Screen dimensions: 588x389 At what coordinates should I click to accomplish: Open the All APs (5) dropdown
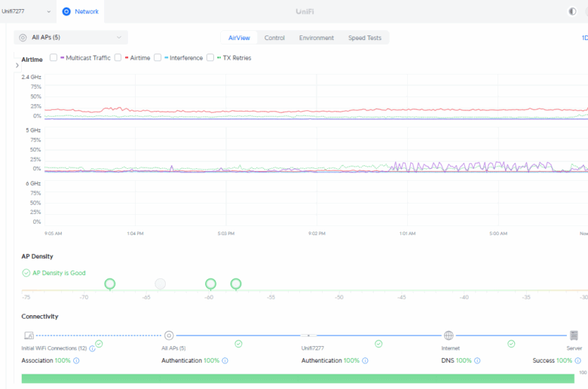71,37
